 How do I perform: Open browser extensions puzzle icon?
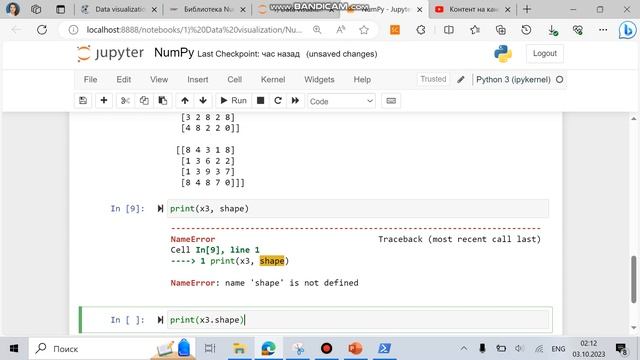[x=421, y=30]
